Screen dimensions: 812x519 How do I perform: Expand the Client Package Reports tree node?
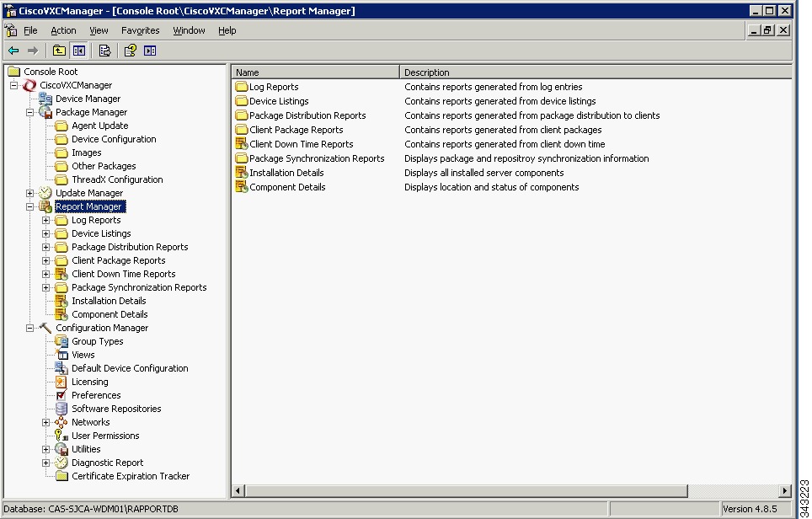[46, 260]
